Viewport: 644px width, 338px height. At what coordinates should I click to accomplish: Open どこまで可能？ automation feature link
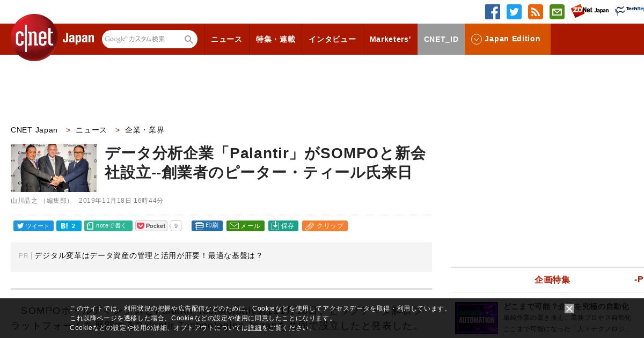[566, 307]
